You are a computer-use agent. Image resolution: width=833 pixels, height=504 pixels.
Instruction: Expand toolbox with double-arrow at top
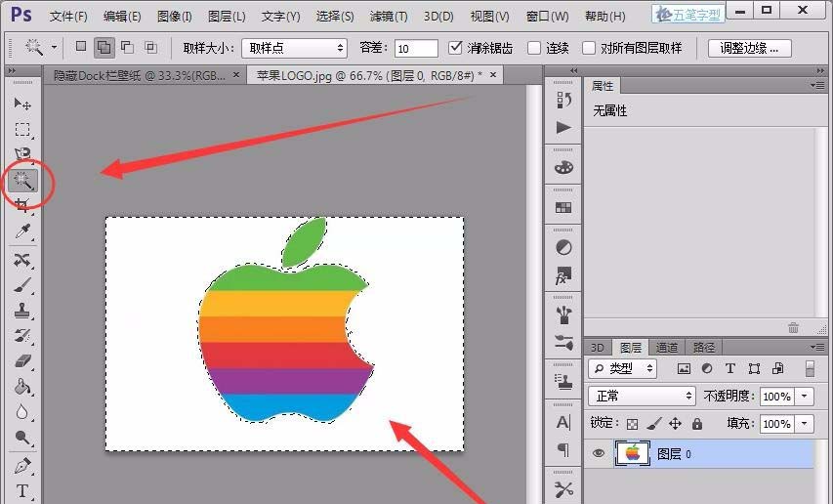pyautogui.click(x=12, y=70)
